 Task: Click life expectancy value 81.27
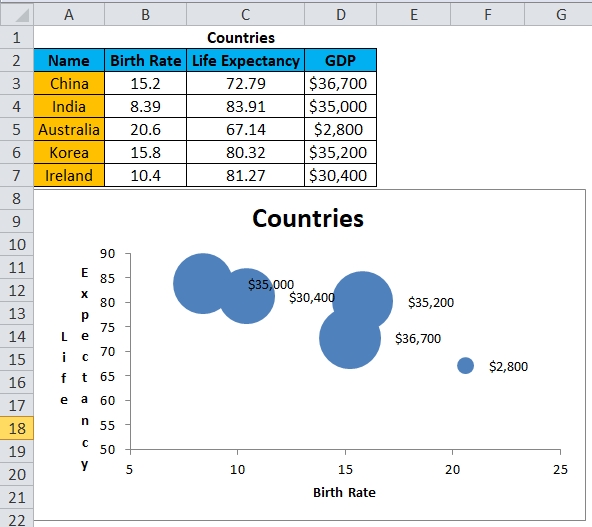point(245,176)
